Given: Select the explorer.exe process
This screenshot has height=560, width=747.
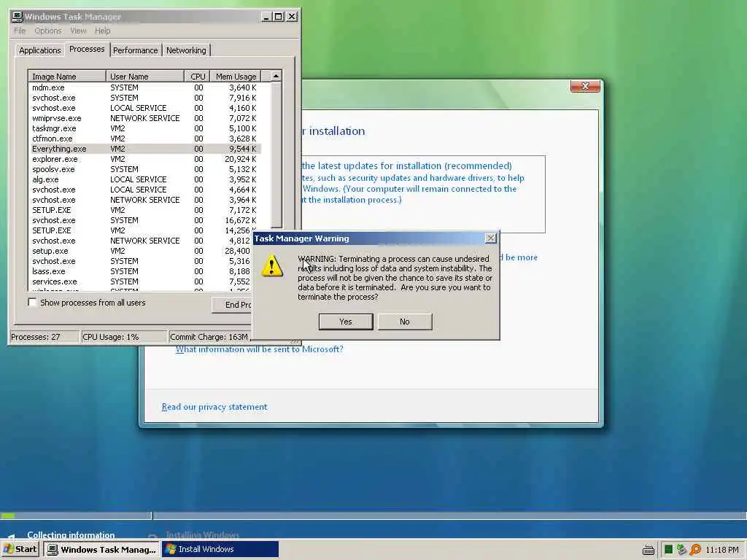Looking at the screenshot, I should point(144,159).
